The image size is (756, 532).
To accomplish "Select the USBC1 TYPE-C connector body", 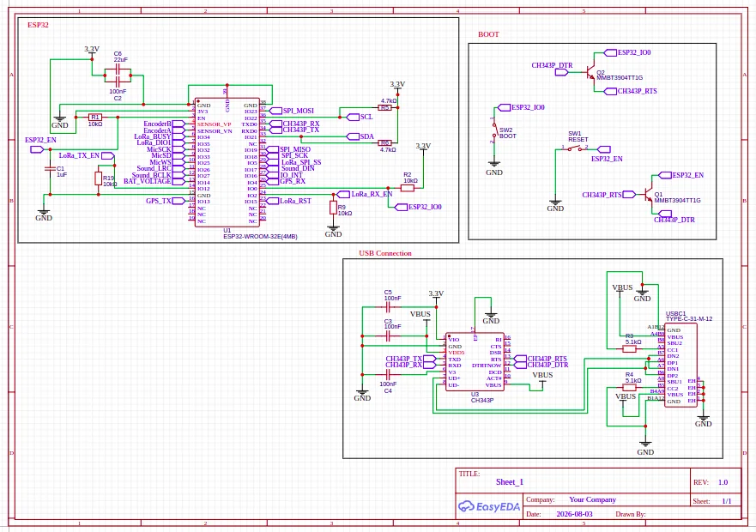I will (680, 366).
